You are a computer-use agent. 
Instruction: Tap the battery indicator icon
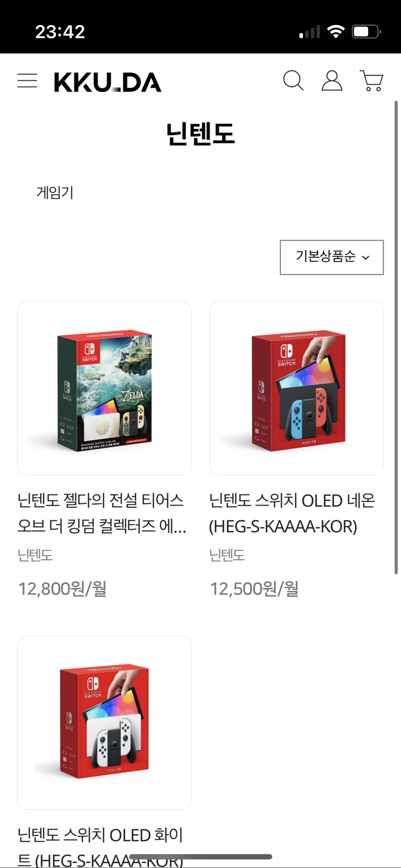367,32
